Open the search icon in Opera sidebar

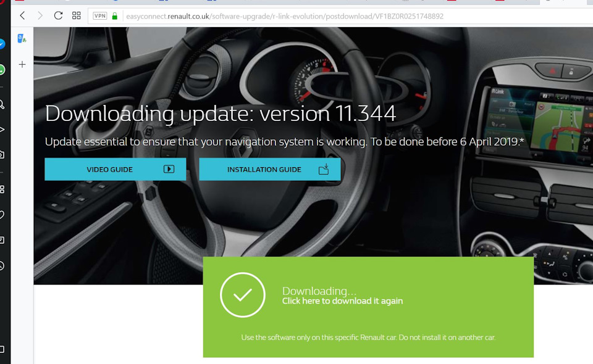click(x=2, y=105)
